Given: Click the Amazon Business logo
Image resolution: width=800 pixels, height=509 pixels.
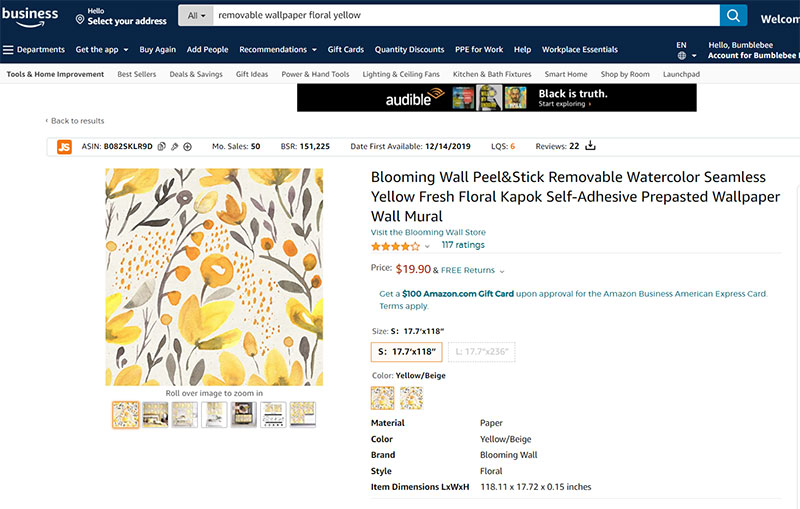Looking at the screenshot, I should 30,15.
